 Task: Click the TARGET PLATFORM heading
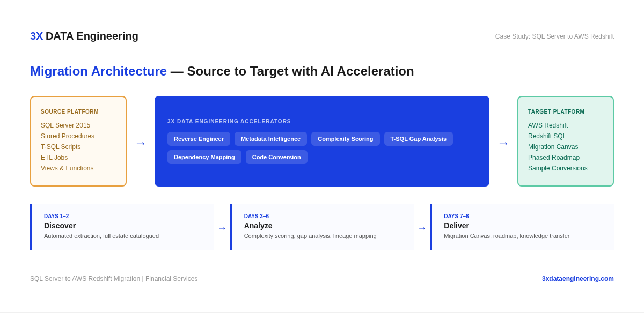point(556,112)
